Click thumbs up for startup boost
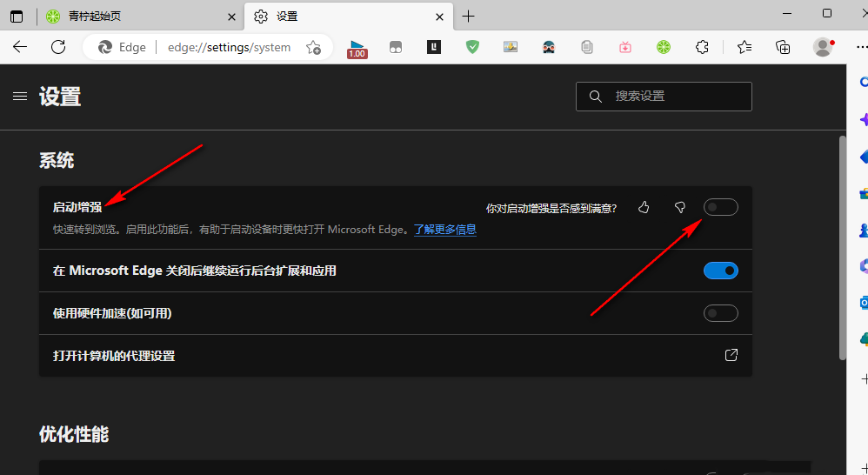Image resolution: width=868 pixels, height=475 pixels. pyautogui.click(x=644, y=208)
